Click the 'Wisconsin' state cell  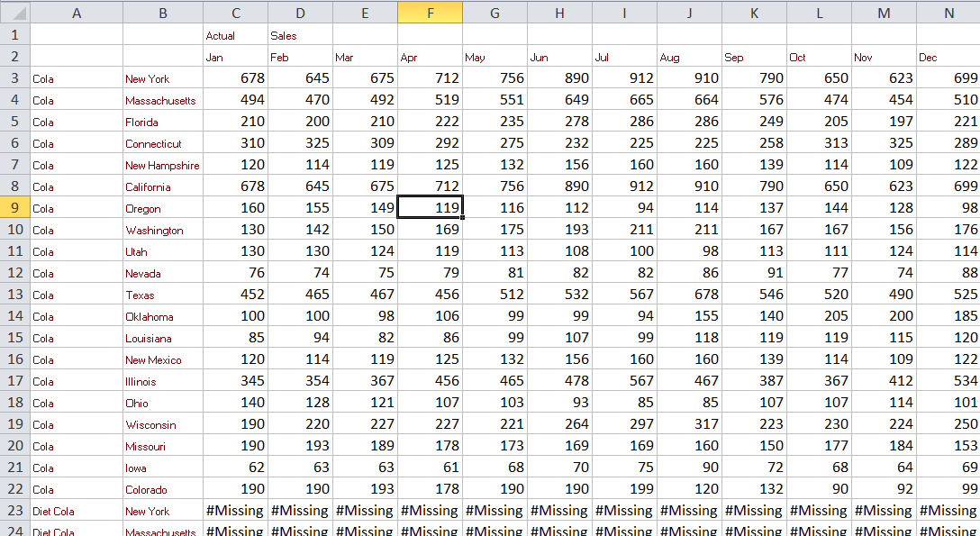(x=163, y=424)
